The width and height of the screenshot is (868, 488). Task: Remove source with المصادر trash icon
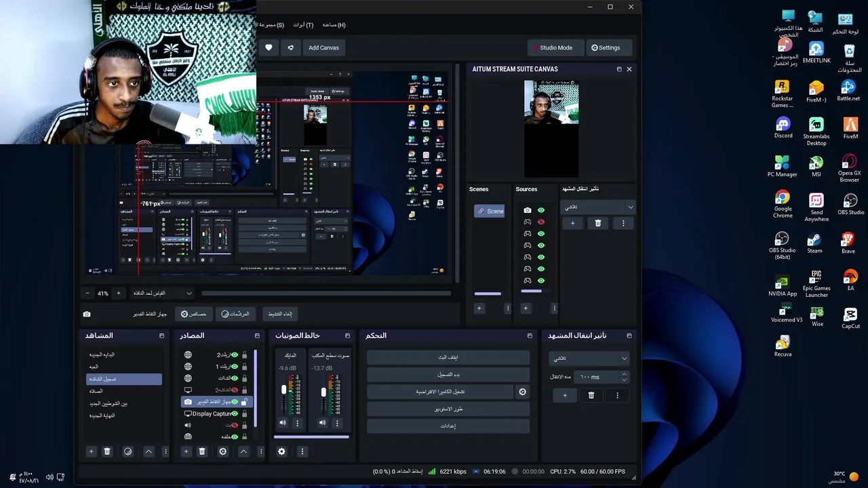[x=202, y=451]
